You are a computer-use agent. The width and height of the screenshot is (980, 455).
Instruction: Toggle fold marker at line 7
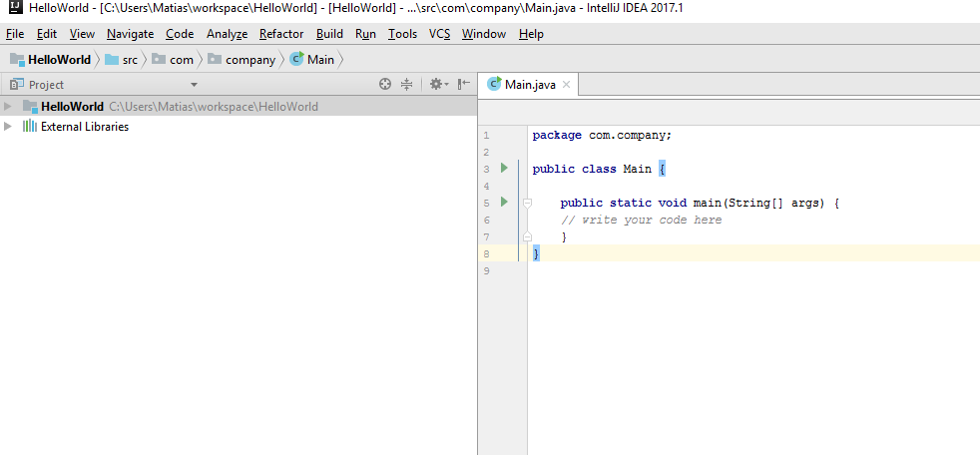[x=527, y=236]
